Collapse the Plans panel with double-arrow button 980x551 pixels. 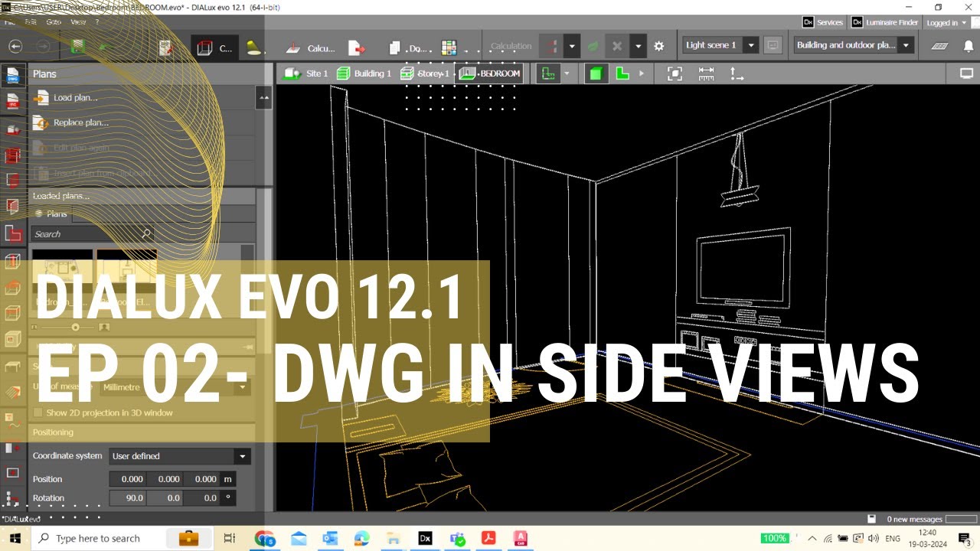coord(263,98)
